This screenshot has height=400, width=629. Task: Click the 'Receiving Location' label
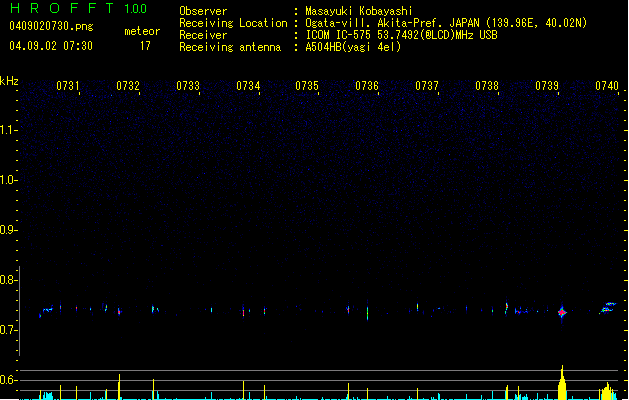233,23
